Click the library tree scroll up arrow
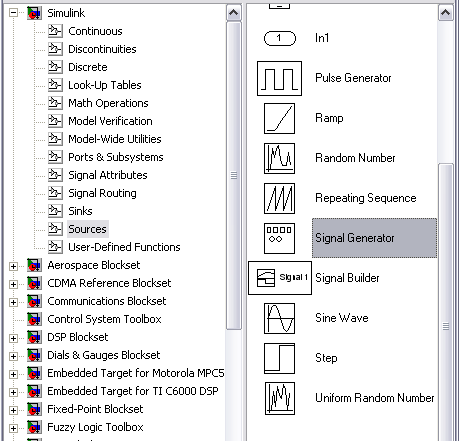The height and width of the screenshot is (441, 459). coord(234,13)
